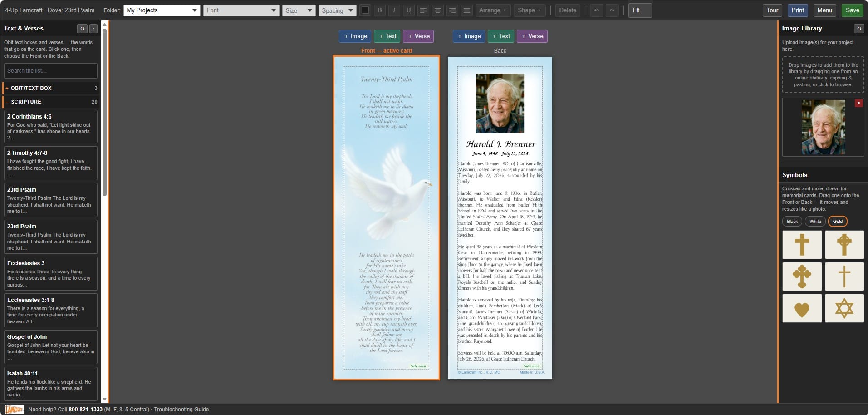
Task: Select the gold Latin cross symbol
Action: (802, 245)
